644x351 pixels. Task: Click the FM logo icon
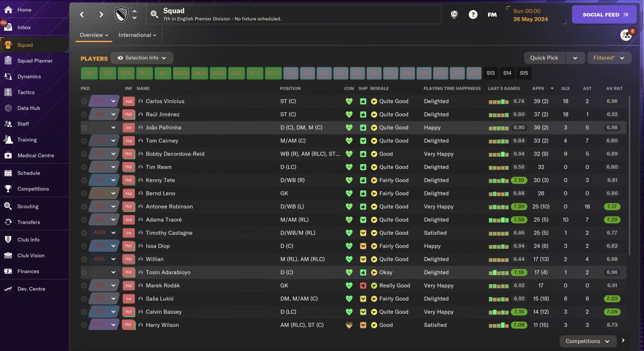pos(492,15)
